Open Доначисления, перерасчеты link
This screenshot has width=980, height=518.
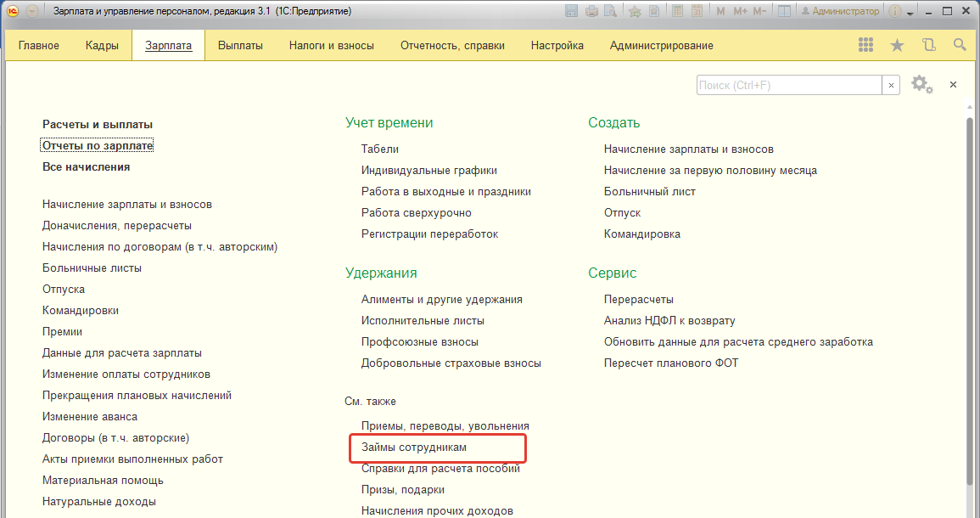(x=117, y=225)
